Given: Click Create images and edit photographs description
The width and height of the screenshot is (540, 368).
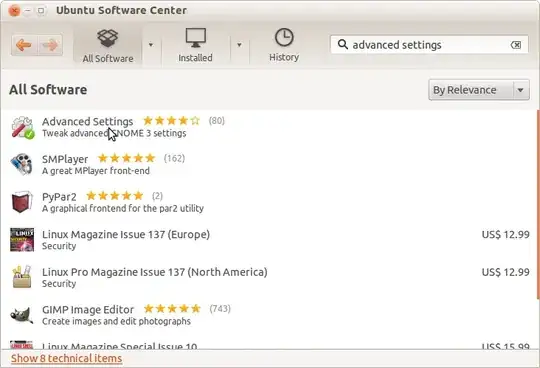Looking at the screenshot, I should point(116,321).
